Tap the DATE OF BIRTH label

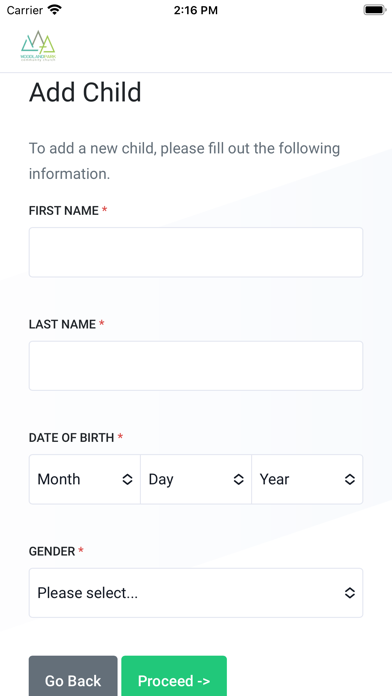[71, 438]
